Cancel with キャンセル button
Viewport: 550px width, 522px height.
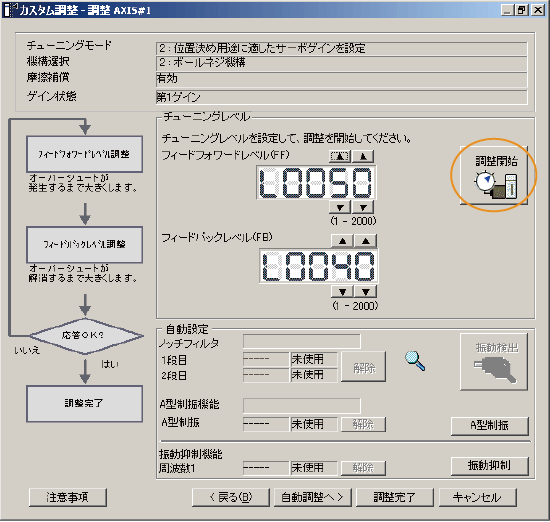tap(477, 497)
